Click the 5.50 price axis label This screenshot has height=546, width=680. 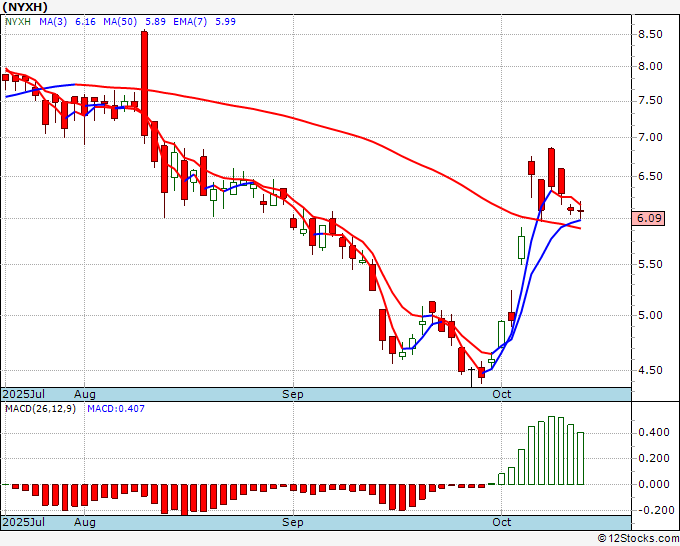click(x=650, y=264)
